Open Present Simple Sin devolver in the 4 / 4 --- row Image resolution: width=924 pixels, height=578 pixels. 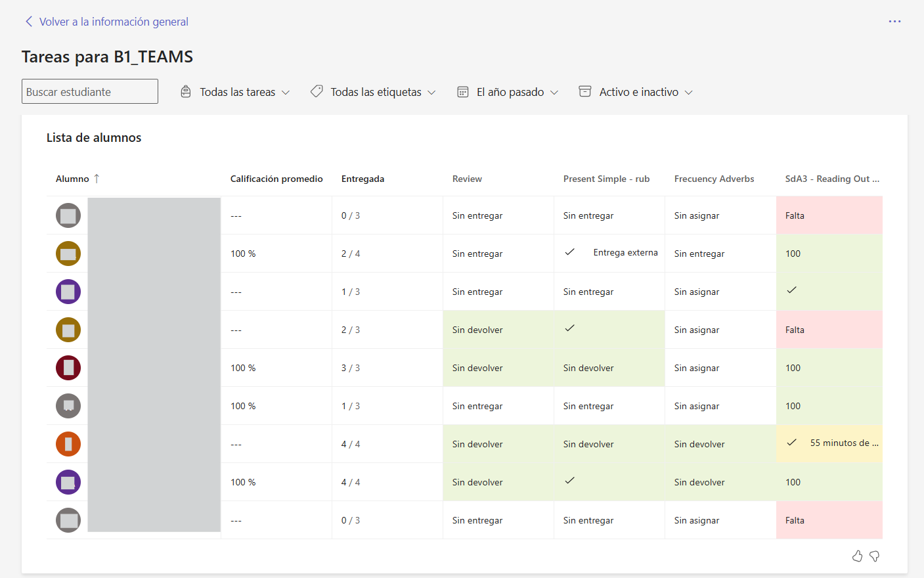(x=609, y=444)
